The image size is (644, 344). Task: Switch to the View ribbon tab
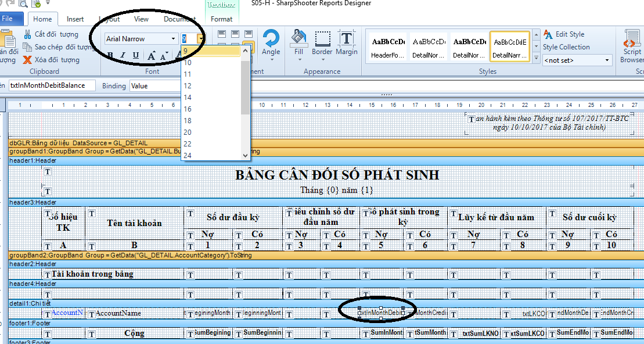[141, 19]
